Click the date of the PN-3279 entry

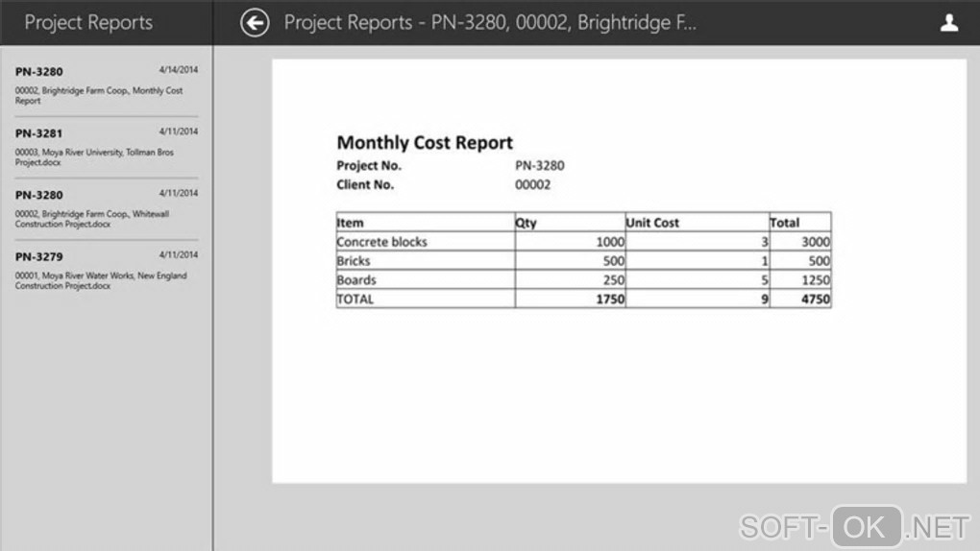click(178, 255)
